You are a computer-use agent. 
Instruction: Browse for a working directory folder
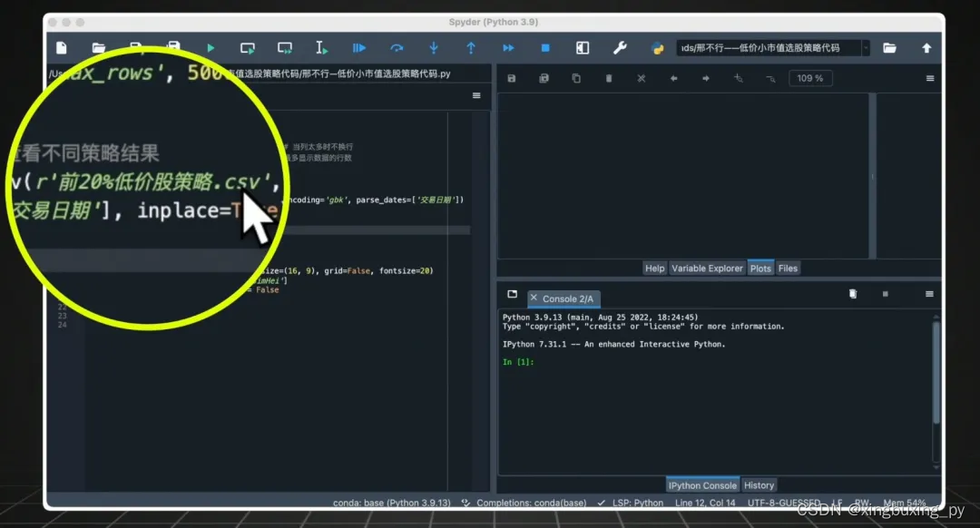tap(889, 48)
